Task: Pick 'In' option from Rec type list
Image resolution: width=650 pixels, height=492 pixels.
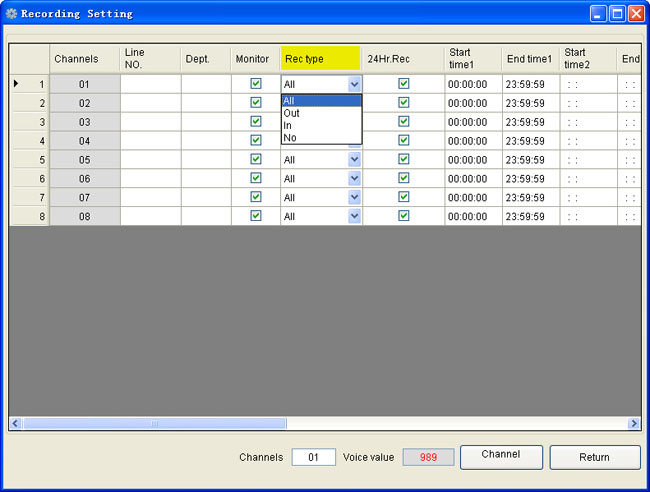Action: click(x=289, y=125)
